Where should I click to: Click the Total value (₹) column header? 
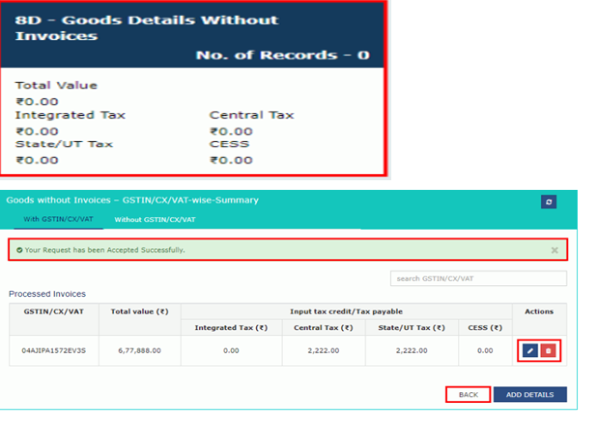point(141,312)
